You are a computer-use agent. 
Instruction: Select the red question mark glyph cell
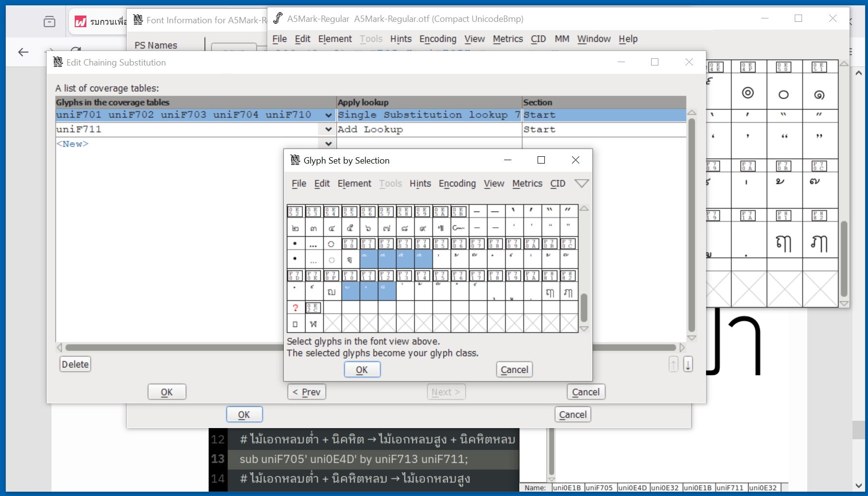pyautogui.click(x=295, y=308)
